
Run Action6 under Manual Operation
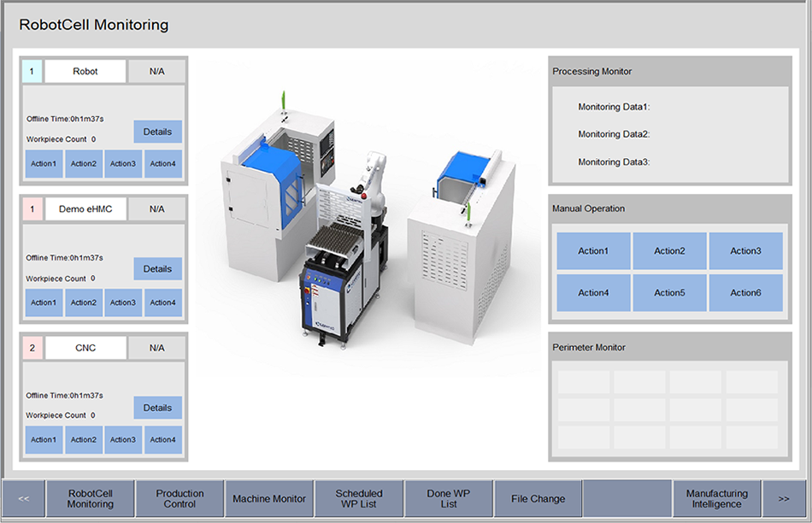click(745, 292)
